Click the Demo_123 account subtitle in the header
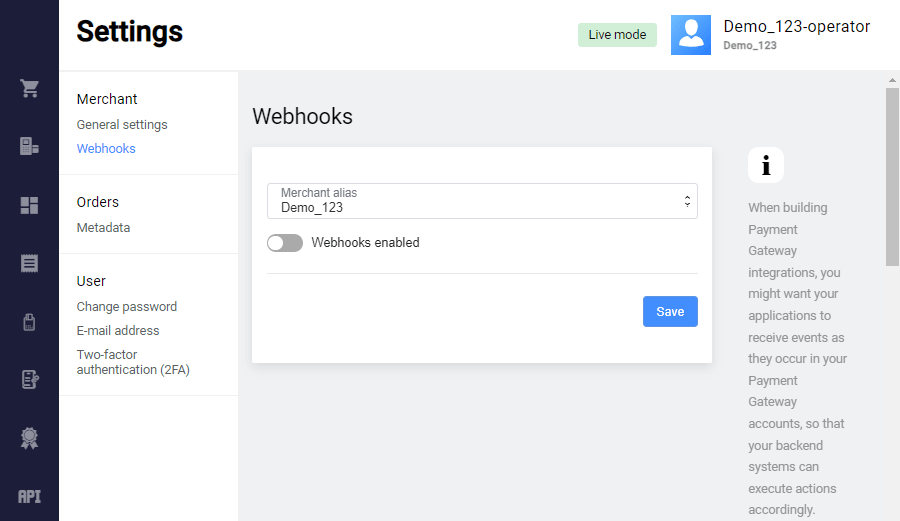Viewport: 900px width, 521px height. 750,45
